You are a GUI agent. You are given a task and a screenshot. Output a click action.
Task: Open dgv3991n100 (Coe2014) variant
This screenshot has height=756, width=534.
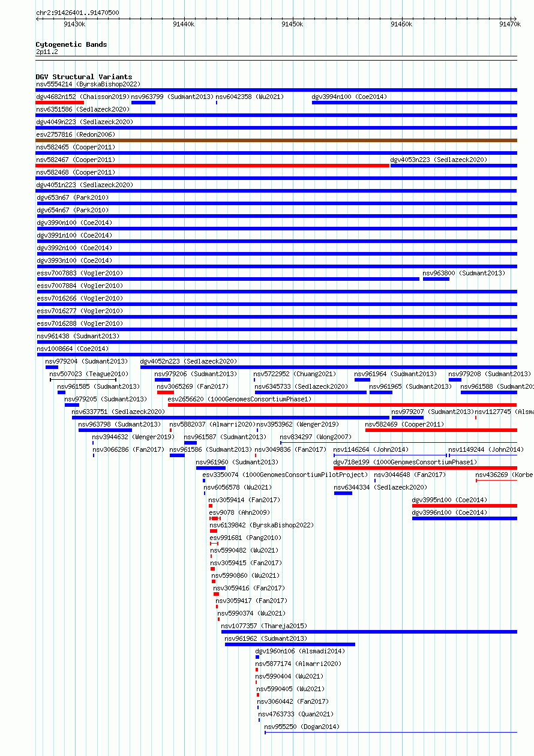(74, 235)
